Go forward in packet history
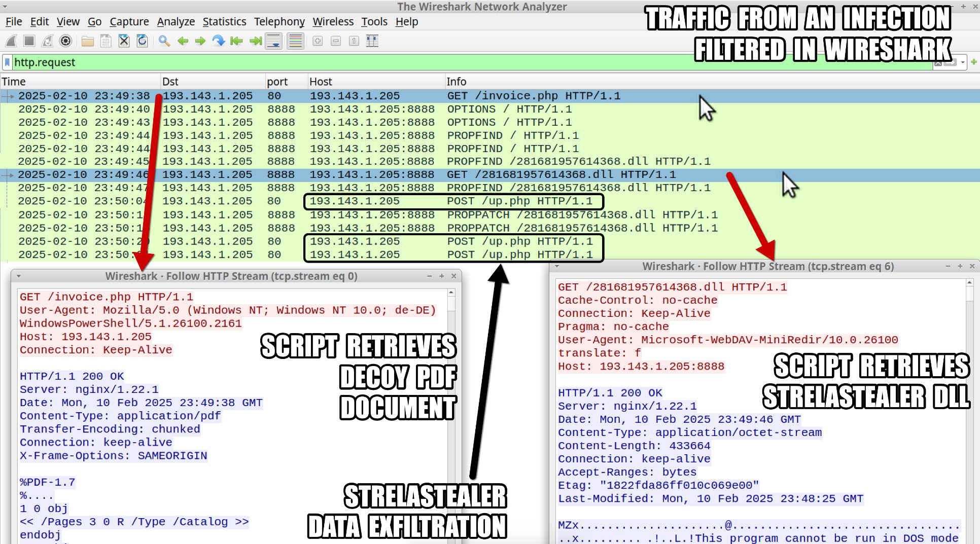 200,41
